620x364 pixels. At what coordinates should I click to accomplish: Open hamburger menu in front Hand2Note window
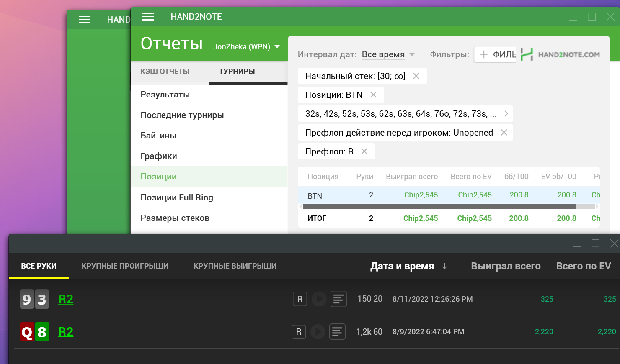pyautogui.click(x=148, y=17)
